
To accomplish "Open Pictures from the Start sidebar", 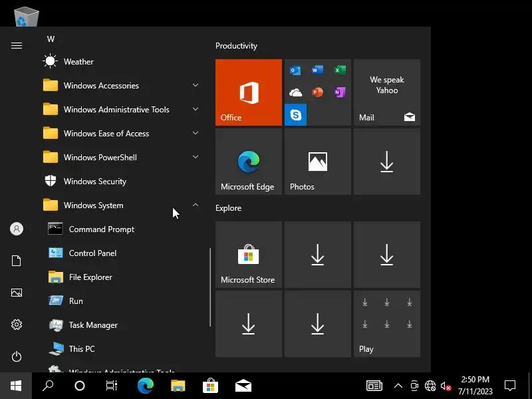I will 16,293.
